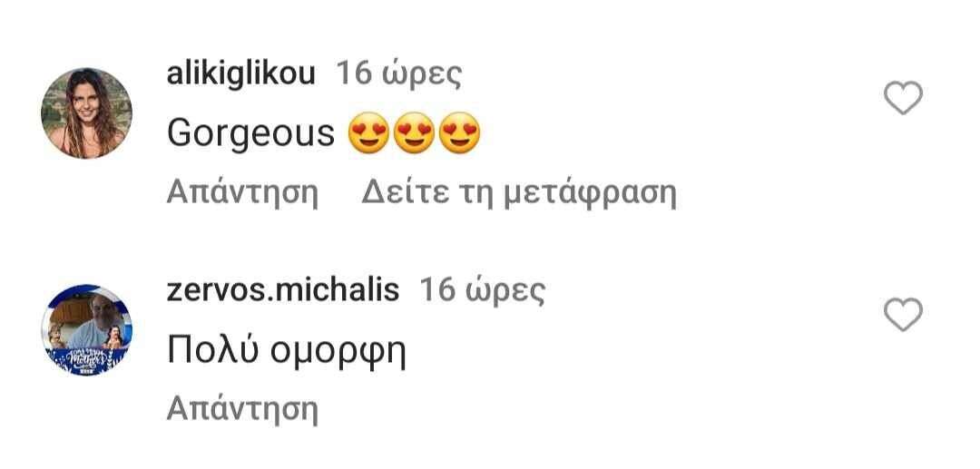Click the last heart-eyes emoji
The image size is (980, 469).
point(459,133)
